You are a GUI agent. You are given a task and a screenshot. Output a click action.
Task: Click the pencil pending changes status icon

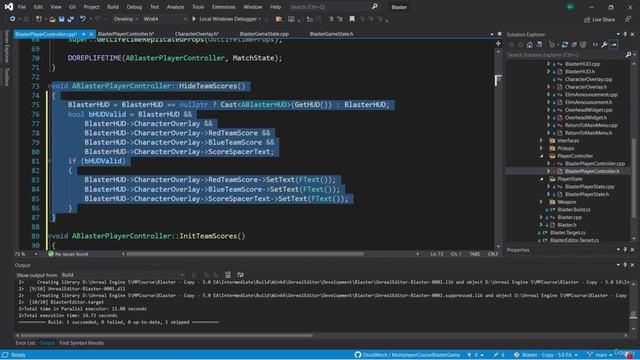496,355
